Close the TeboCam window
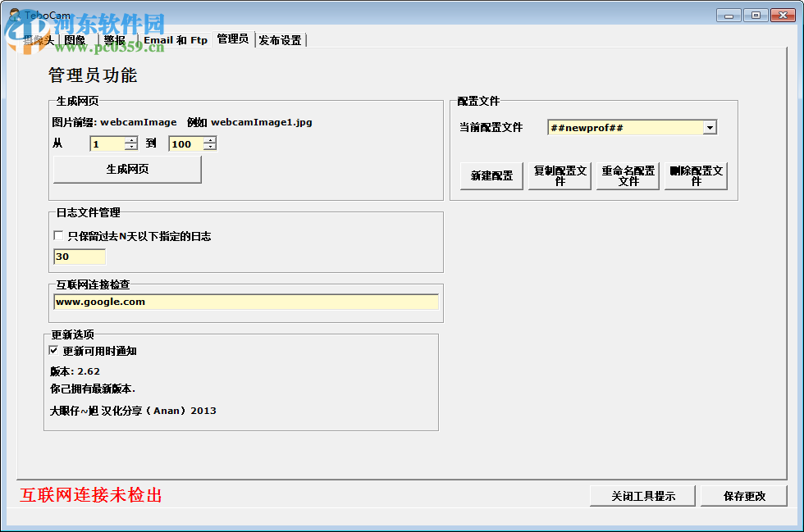The width and height of the screenshot is (804, 532). (x=783, y=16)
